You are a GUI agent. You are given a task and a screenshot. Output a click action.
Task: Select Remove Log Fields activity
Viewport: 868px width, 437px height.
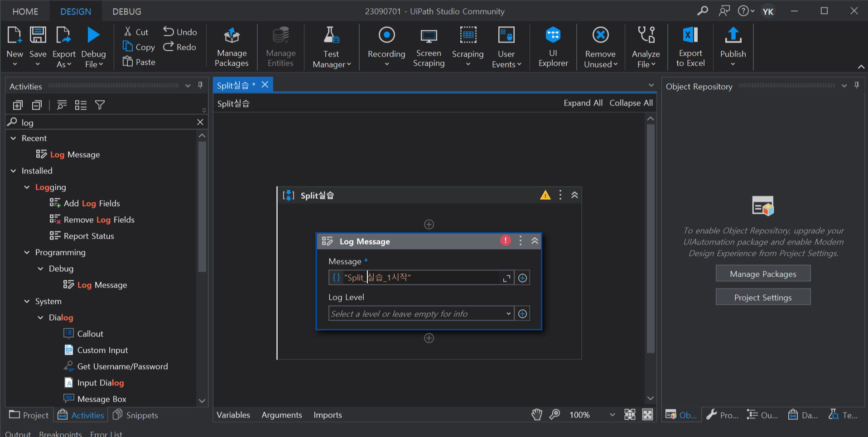[x=92, y=220]
